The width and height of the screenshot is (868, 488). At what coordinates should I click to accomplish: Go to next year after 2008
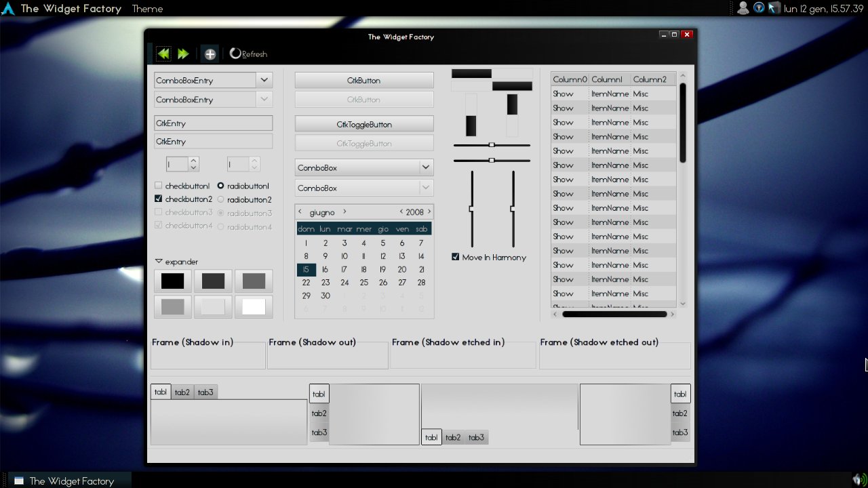click(429, 211)
